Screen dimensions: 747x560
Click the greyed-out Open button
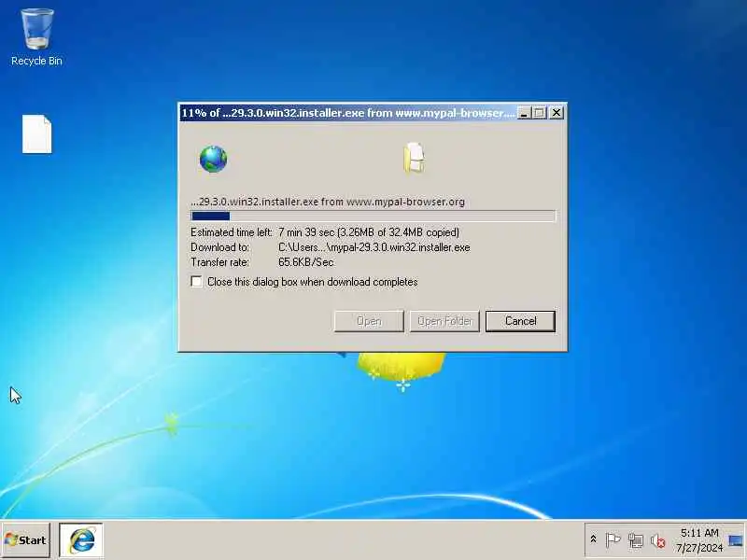[x=369, y=321]
